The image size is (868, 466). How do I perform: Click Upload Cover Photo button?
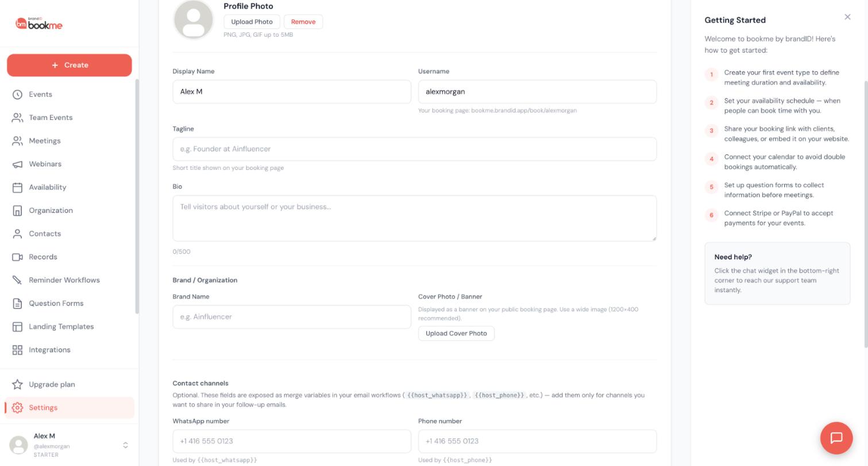456,333
